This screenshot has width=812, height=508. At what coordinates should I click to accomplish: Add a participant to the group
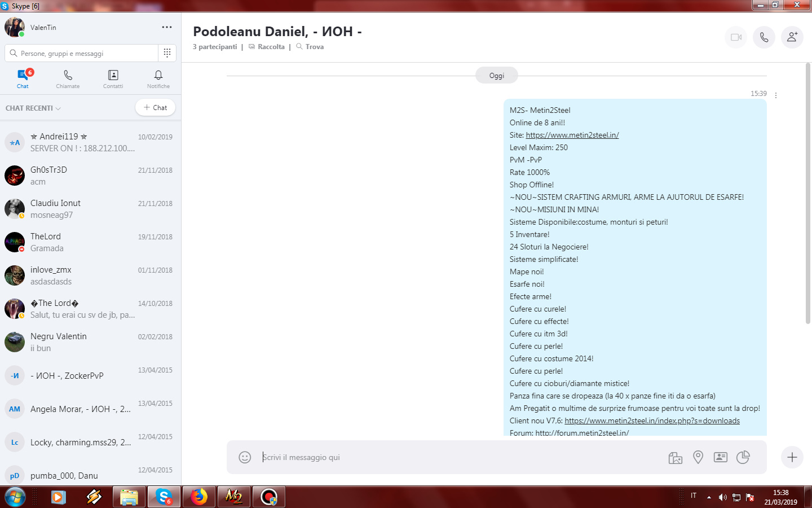point(792,37)
